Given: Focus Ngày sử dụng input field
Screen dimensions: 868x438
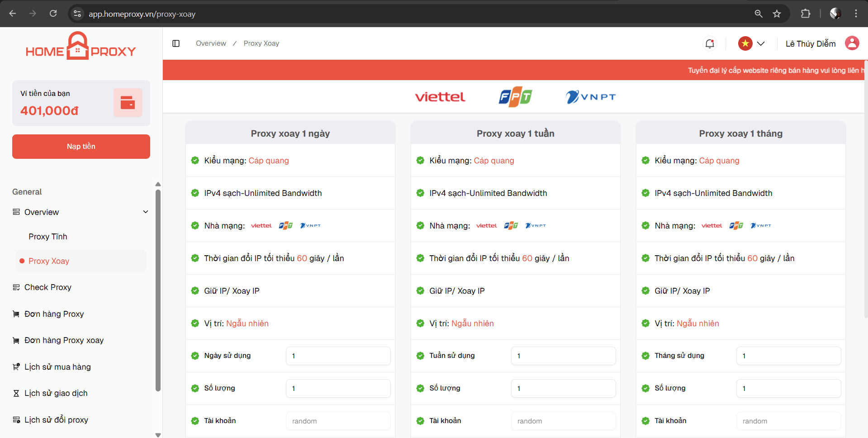Looking at the screenshot, I should pyautogui.click(x=338, y=356).
